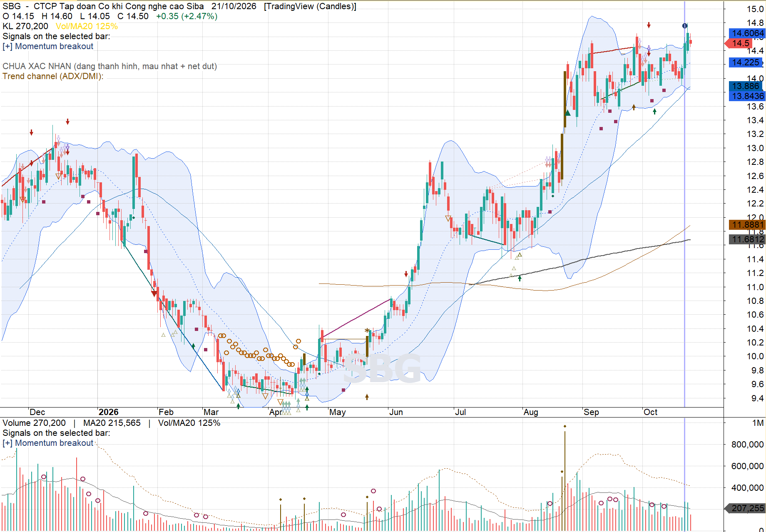Screen dimensions: 766x532
Task: Click the CHUA XAC NHAN status line
Action: point(109,66)
